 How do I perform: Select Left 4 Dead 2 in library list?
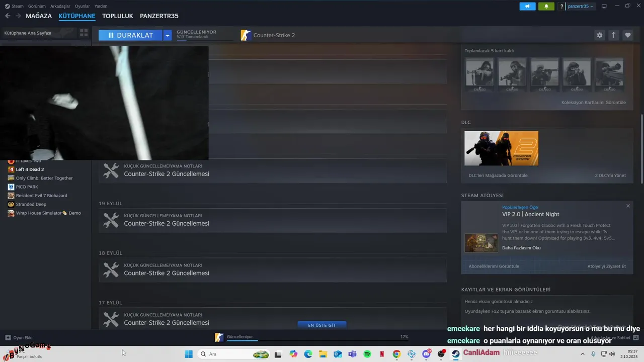30,169
